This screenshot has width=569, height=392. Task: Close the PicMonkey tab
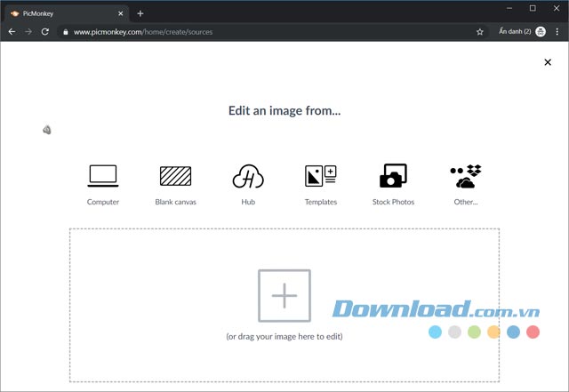(x=121, y=14)
